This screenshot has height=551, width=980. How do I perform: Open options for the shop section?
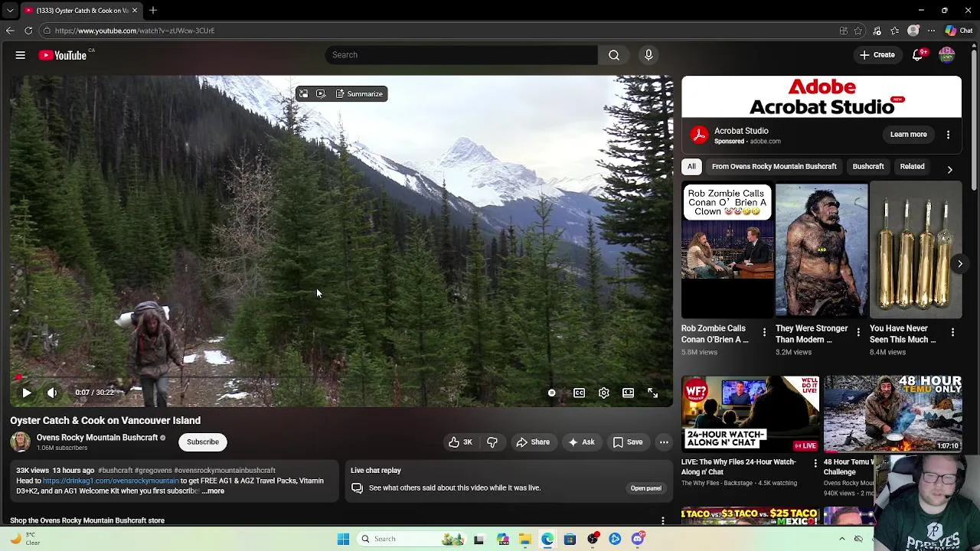663,520
